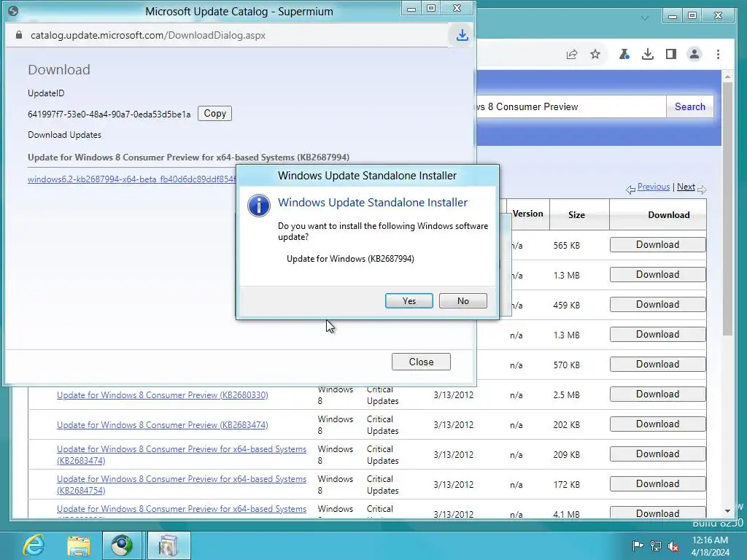Click the scroll-up arrow of page scrollbar
Screen dimensions: 747x560
coord(727,77)
